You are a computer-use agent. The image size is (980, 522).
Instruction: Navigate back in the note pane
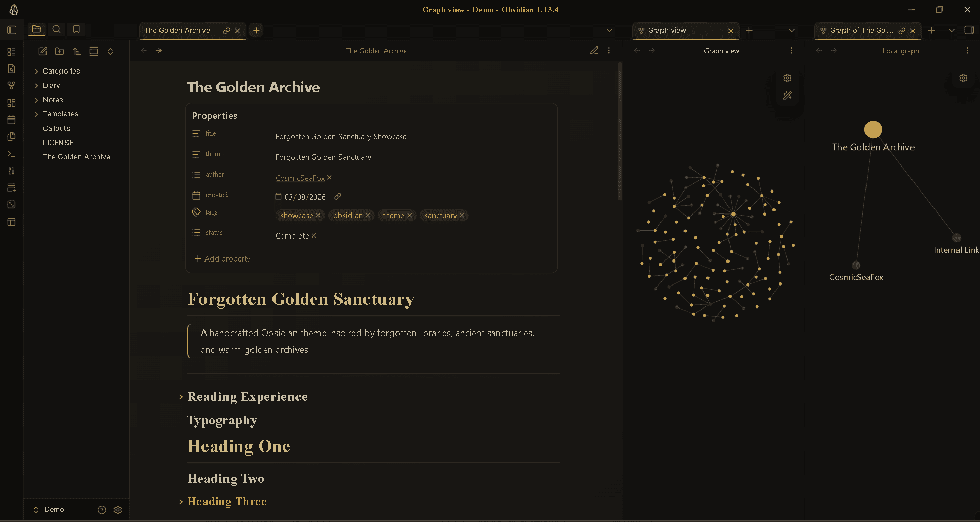pyautogui.click(x=144, y=50)
